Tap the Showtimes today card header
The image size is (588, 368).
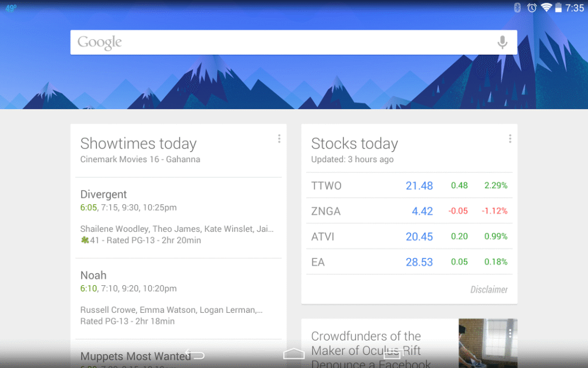tap(138, 143)
